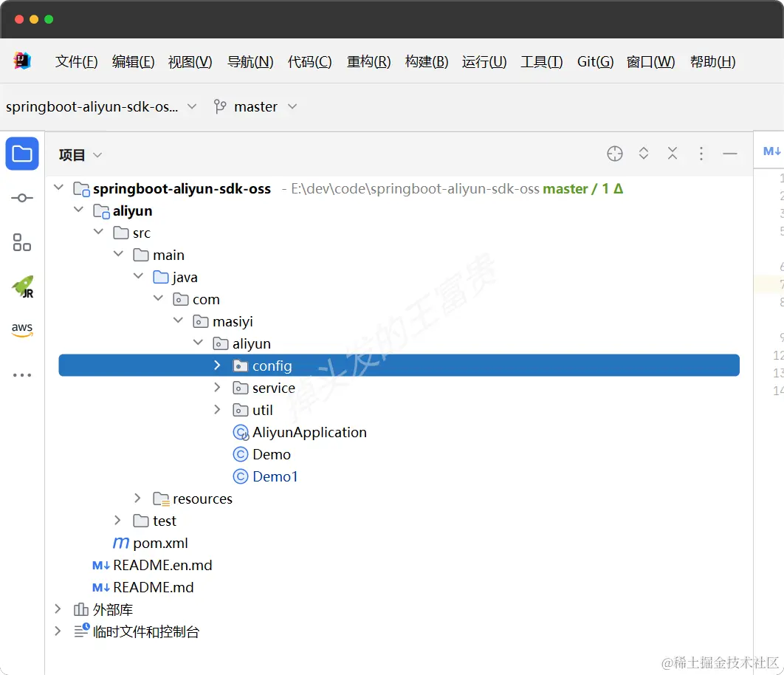Screen dimensions: 784x675
Task: Expand the resources folder node
Action: (x=137, y=498)
